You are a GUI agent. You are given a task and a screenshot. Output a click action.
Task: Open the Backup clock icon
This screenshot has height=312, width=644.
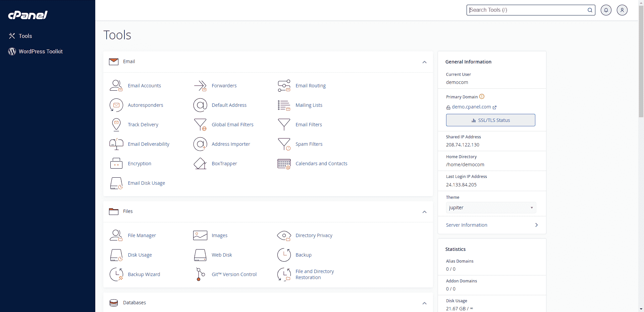284,255
